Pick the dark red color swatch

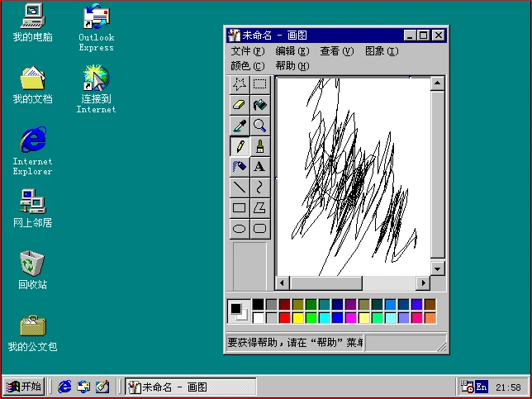pos(284,305)
